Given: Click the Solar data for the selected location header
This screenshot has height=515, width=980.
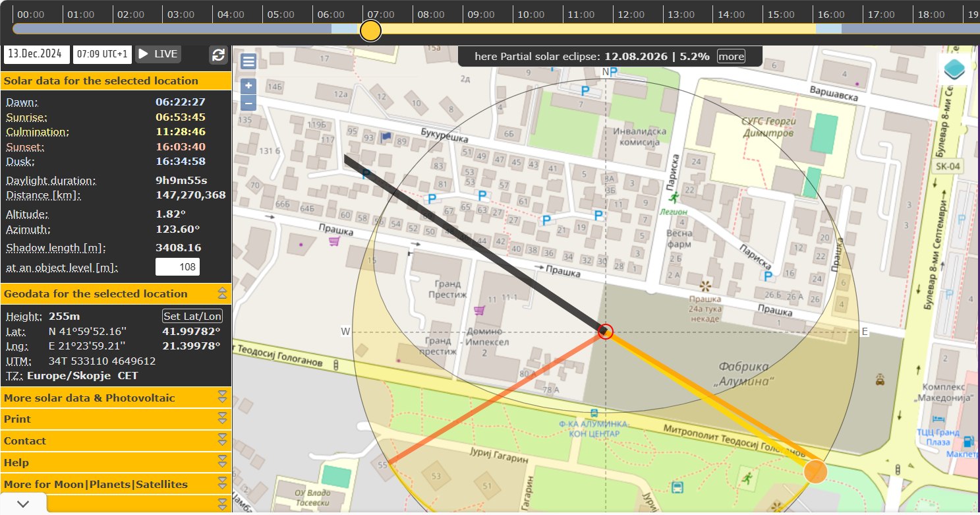Looking at the screenshot, I should [x=115, y=80].
